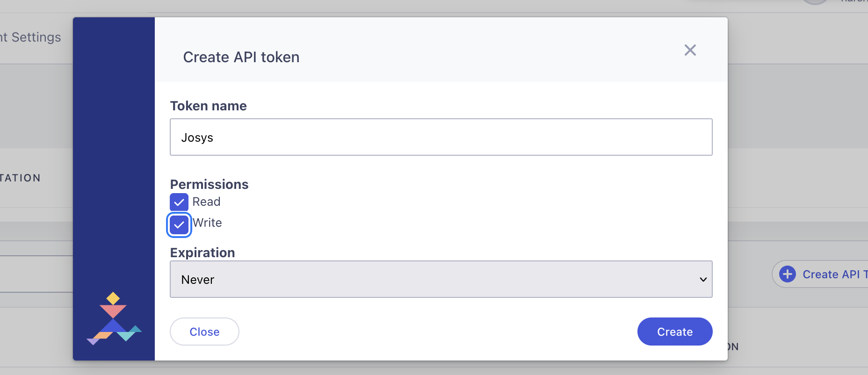Close the Create API token dialog with X
Viewport: 868px width, 375px height.
click(690, 50)
